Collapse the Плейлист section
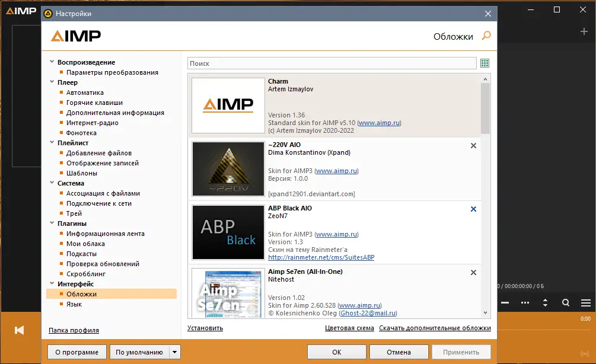 (x=52, y=142)
